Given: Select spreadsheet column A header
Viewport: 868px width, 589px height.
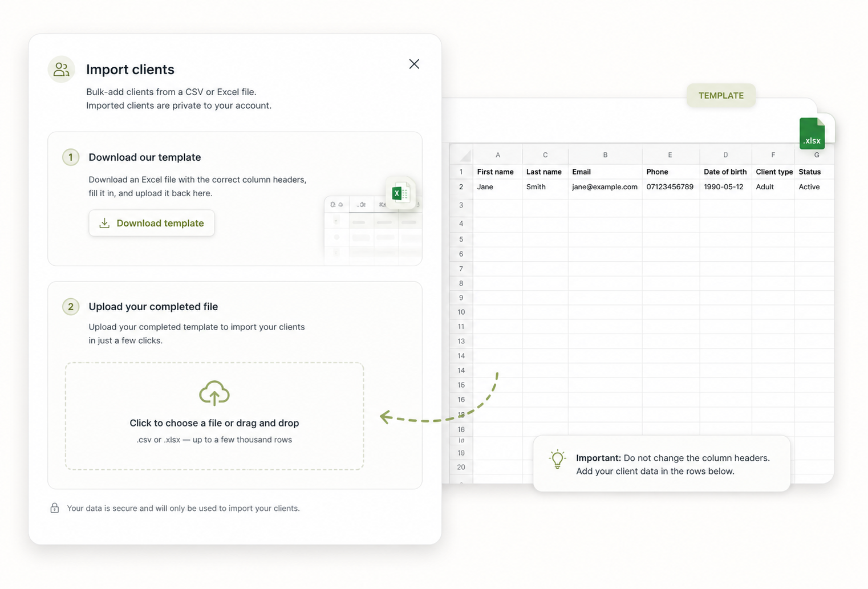Looking at the screenshot, I should [497, 155].
